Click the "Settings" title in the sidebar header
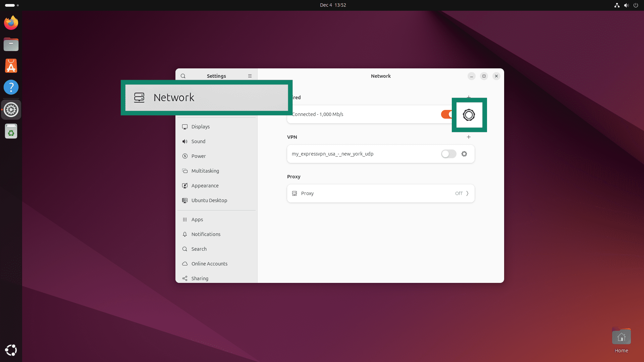The height and width of the screenshot is (362, 644). click(216, 76)
